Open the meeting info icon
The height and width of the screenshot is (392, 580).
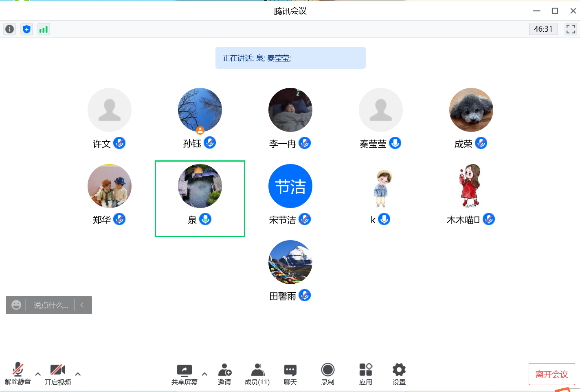[9, 29]
